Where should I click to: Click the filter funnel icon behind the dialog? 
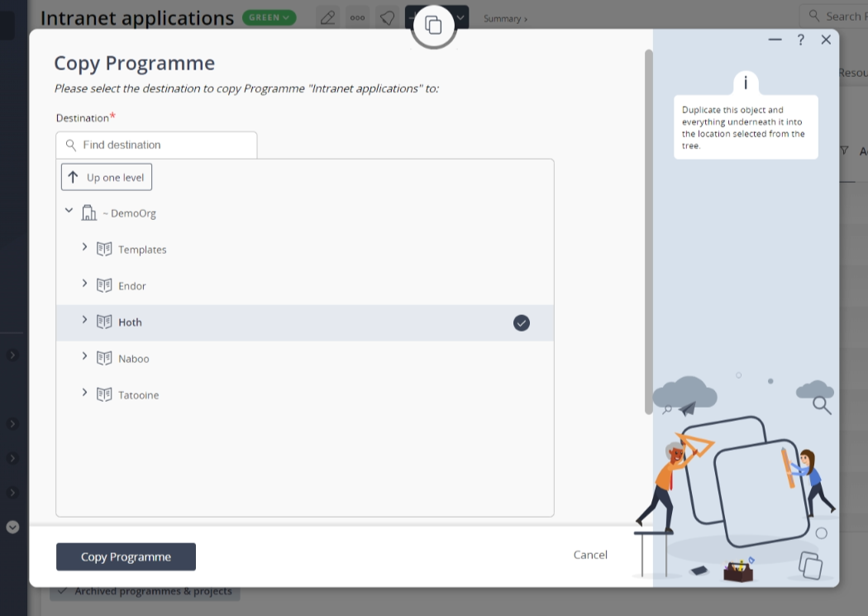tap(844, 150)
